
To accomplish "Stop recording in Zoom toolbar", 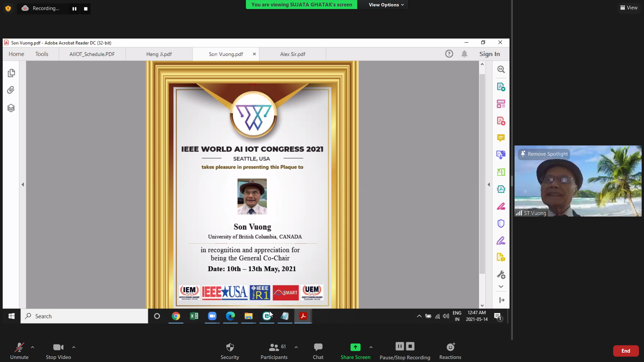I will point(410,346).
